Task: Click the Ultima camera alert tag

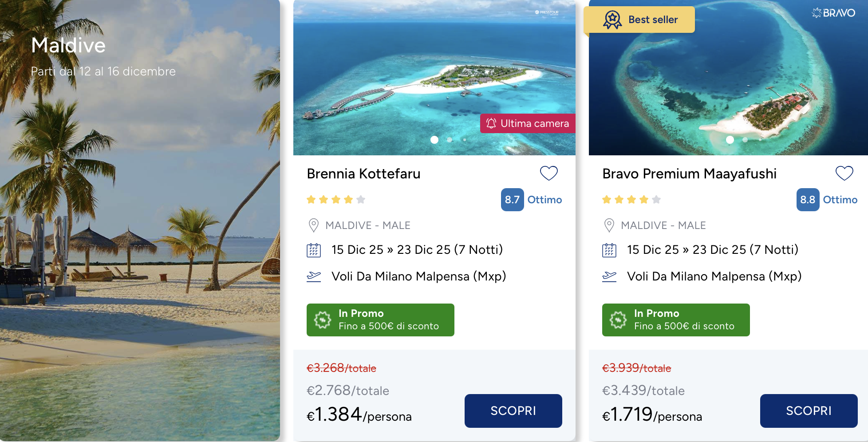Action: [x=528, y=123]
